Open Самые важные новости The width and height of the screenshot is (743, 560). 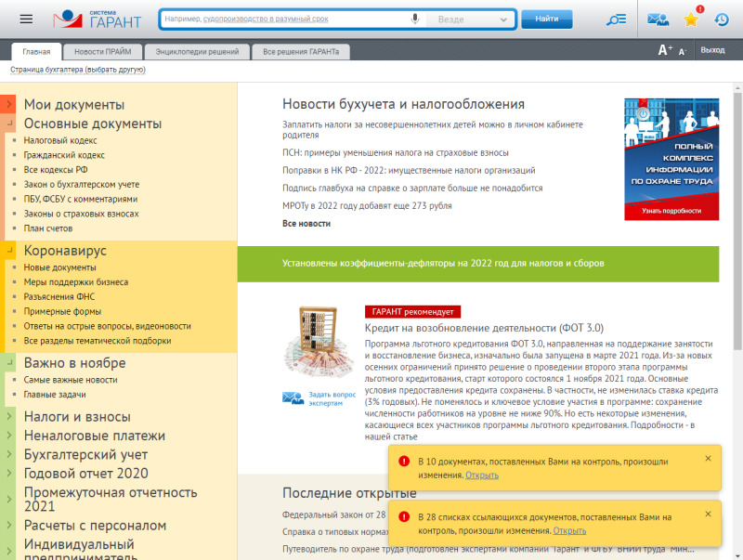tap(71, 380)
